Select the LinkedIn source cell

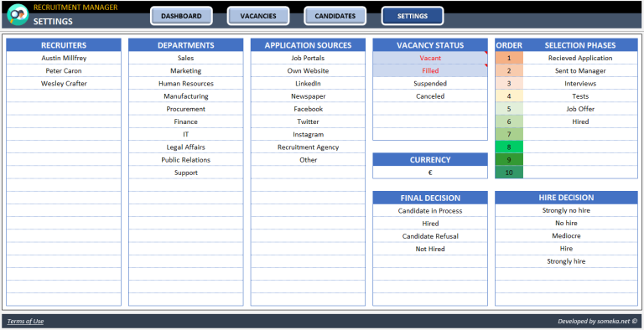(x=308, y=83)
